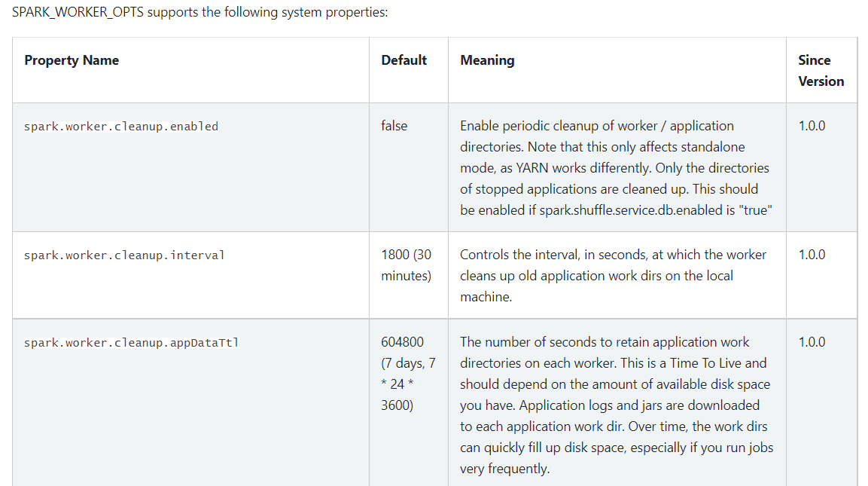Click version 1.0.0 in cleanup.enabled row
Image resolution: width=868 pixels, height=486 pixels.
(812, 126)
